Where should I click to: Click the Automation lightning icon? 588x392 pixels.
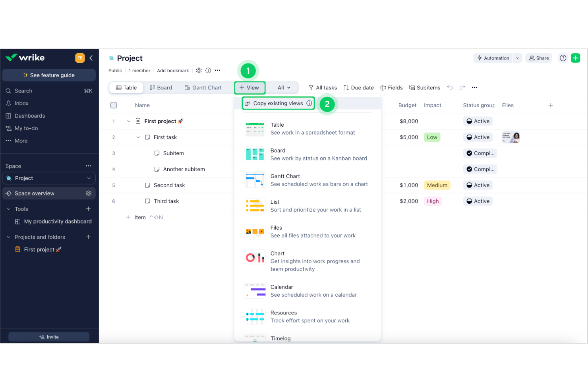[x=480, y=58]
